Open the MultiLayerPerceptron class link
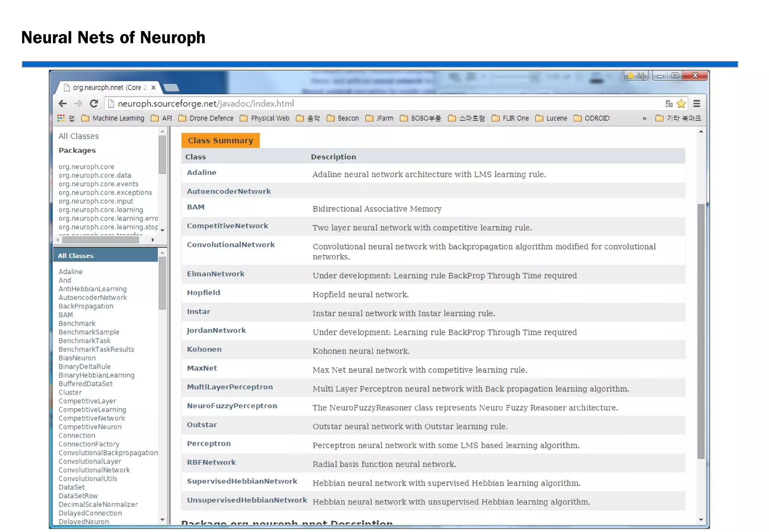The image size is (769, 532). tap(230, 387)
